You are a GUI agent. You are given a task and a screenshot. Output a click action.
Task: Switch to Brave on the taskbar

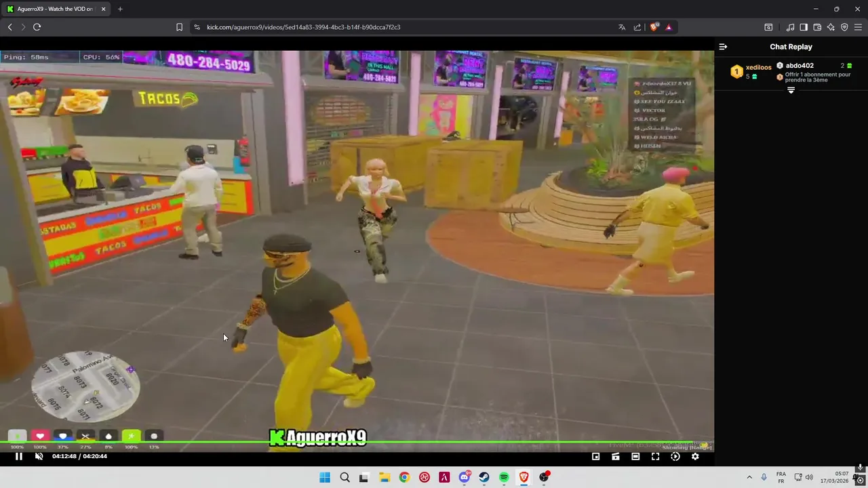524,477
